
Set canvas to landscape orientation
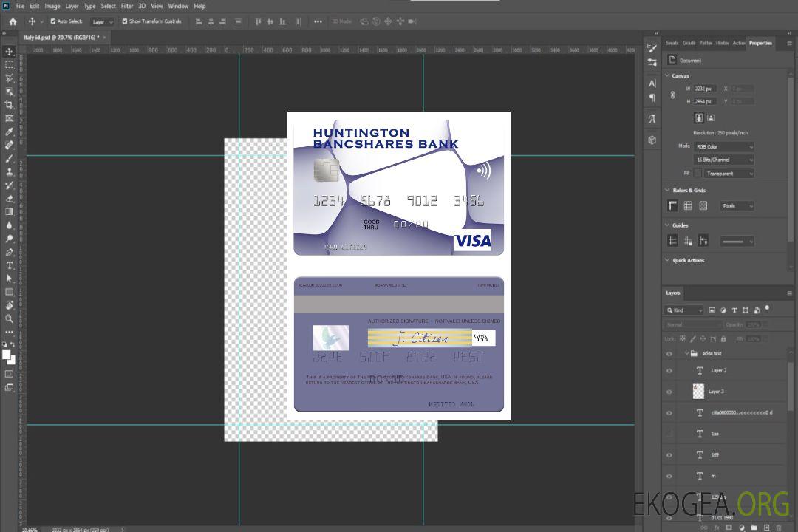711,118
